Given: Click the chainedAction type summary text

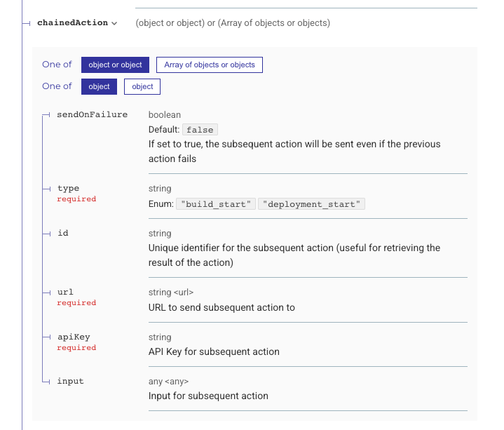Looking at the screenshot, I should click(233, 23).
